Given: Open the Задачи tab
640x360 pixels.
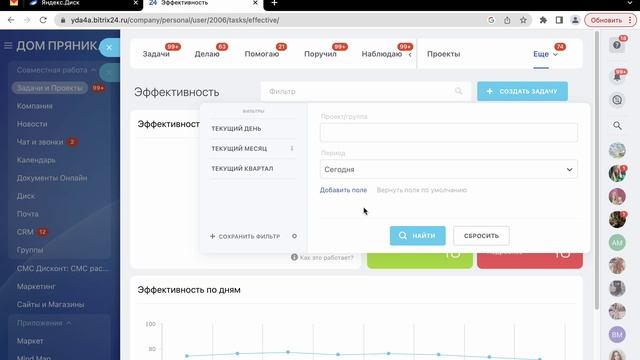Looking at the screenshot, I should (156, 54).
